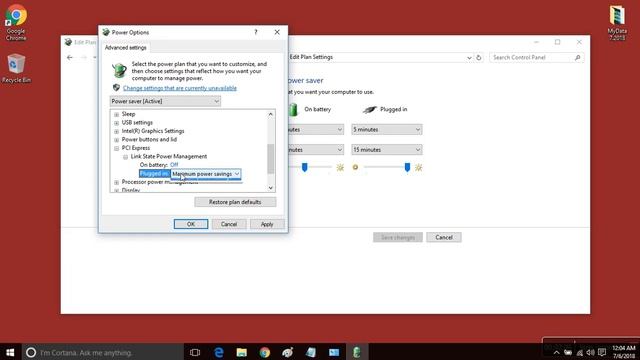This screenshot has width=640, height=360.
Task: Click the volume speaker tray icon
Action: pos(591,353)
